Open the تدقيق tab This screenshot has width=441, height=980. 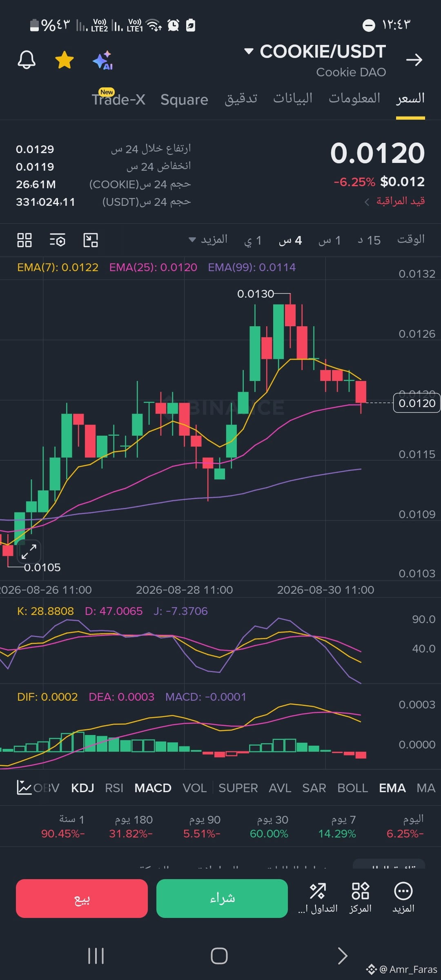point(241,98)
